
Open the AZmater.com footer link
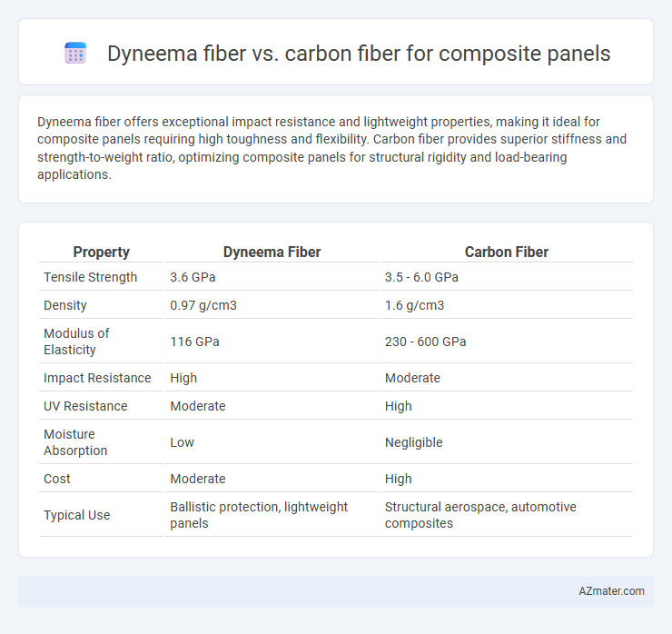(x=611, y=591)
